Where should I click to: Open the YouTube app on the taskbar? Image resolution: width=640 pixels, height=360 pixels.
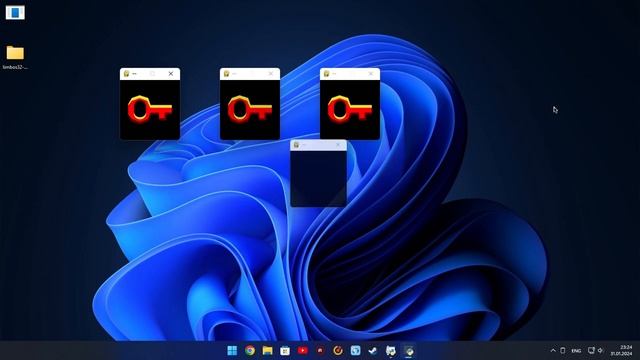pyautogui.click(x=302, y=350)
